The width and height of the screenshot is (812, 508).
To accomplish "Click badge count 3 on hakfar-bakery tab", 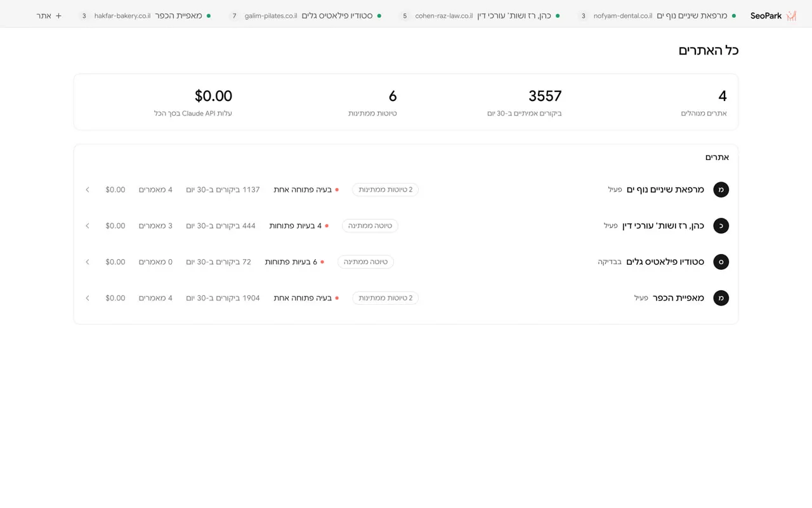I will point(84,16).
